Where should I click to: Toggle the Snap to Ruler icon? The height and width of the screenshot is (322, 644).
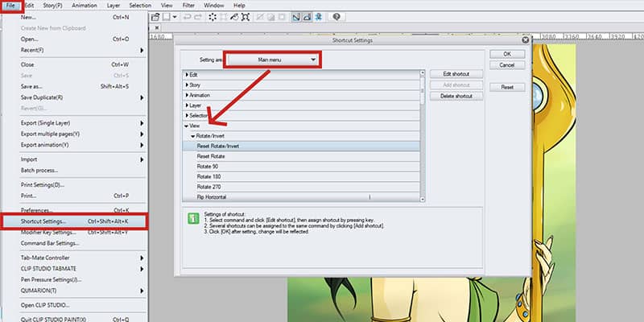pyautogui.click(x=296, y=17)
